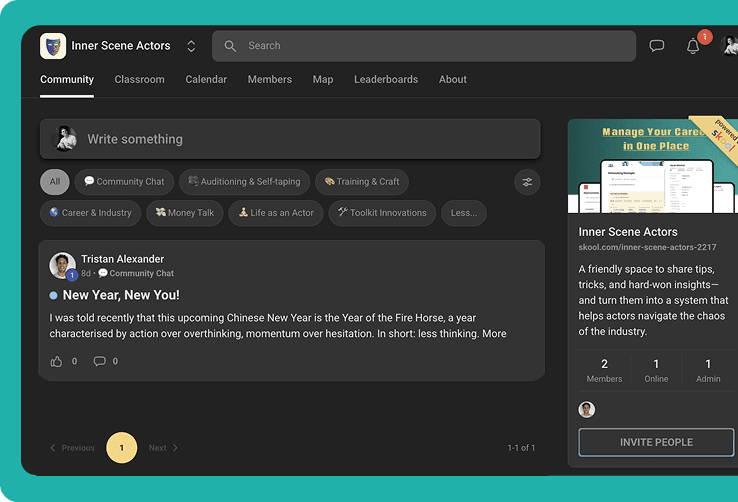Click the Search input field

424,46
